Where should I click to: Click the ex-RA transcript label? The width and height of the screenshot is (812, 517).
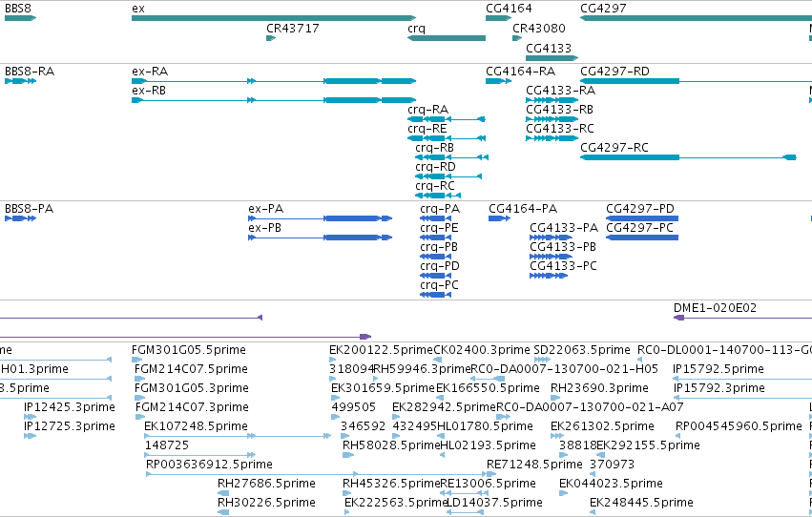tap(150, 72)
